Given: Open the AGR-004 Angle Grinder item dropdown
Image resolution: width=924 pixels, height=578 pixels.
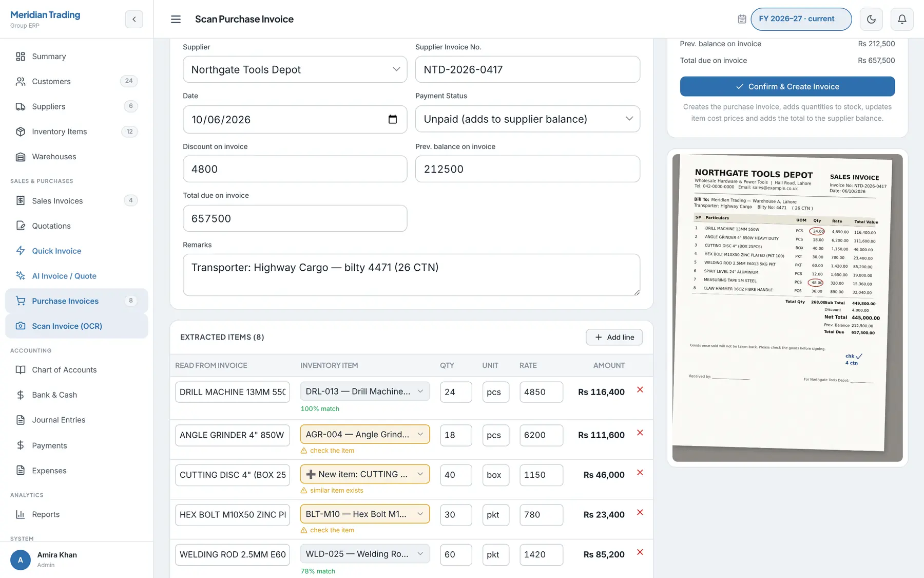Looking at the screenshot, I should click(364, 435).
